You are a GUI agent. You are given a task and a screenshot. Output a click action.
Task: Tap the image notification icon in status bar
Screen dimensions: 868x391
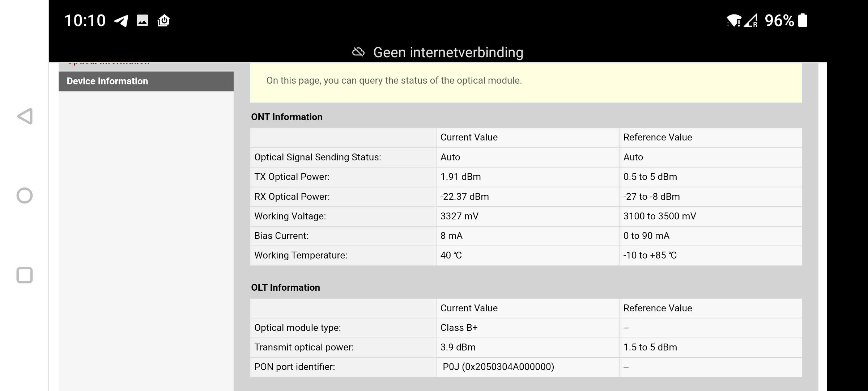coord(142,20)
